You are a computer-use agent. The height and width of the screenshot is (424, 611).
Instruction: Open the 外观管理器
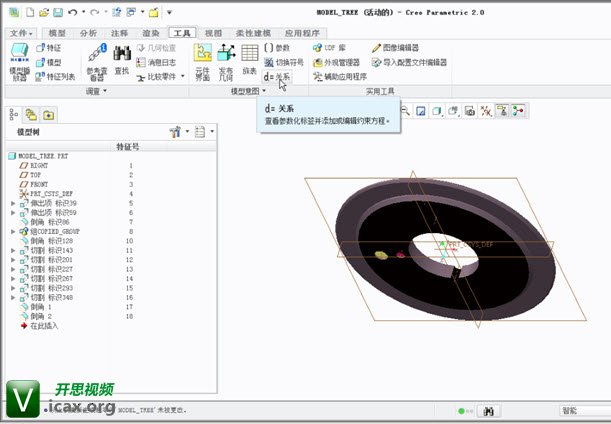point(336,62)
